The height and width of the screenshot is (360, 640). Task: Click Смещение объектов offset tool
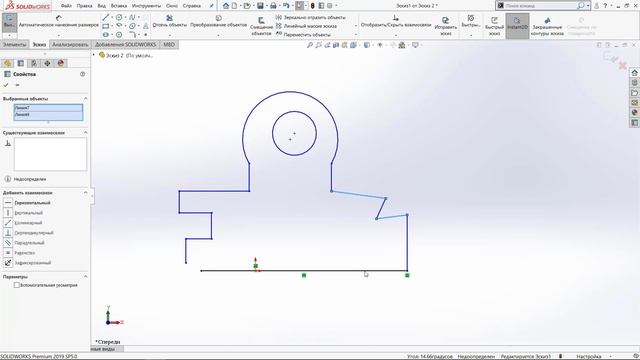(x=261, y=26)
